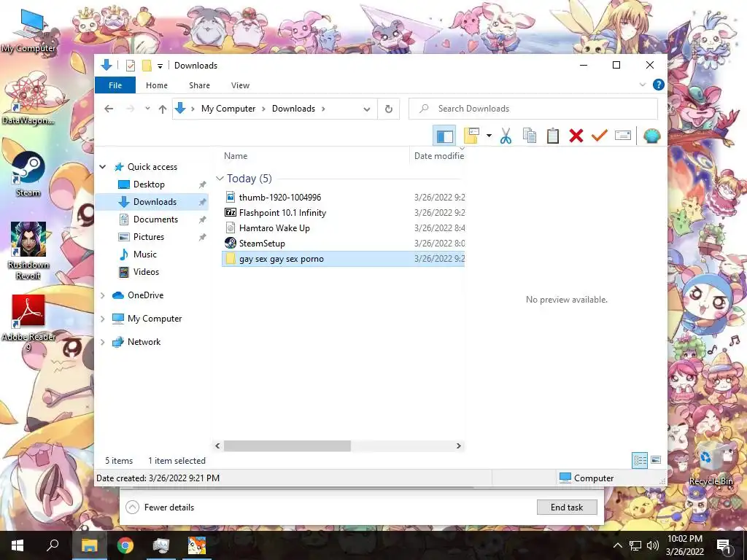Sort by Date modified column header
This screenshot has height=560, width=747.
438,156
